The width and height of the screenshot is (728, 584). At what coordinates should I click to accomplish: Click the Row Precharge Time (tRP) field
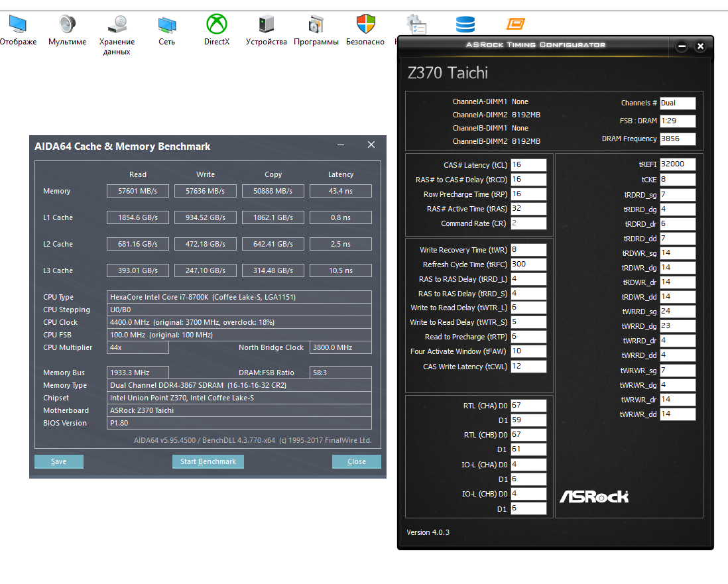pos(528,194)
